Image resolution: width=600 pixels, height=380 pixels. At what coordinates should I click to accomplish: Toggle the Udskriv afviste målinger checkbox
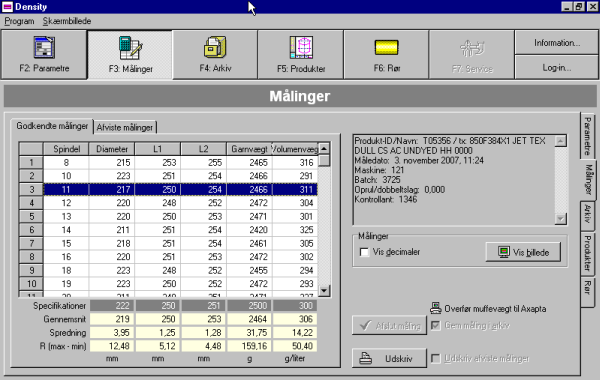pyautogui.click(x=435, y=359)
